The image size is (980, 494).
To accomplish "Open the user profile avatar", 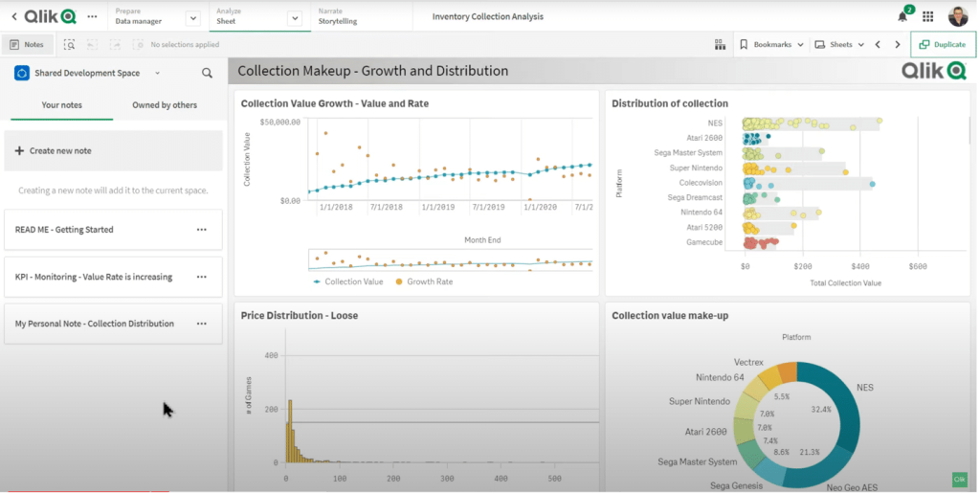I will pos(957,17).
